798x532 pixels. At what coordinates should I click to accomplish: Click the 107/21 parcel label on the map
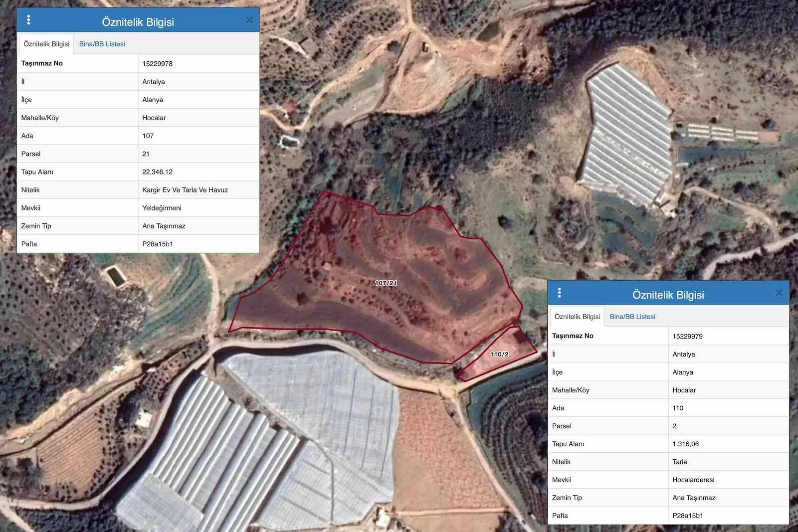pyautogui.click(x=386, y=283)
